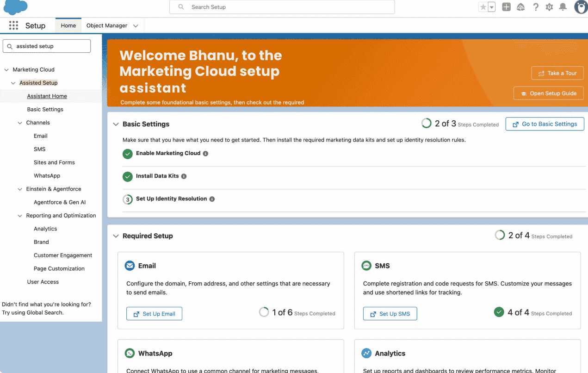Click the WhatsApp card icon
This screenshot has height=373, width=588.
[x=130, y=353]
